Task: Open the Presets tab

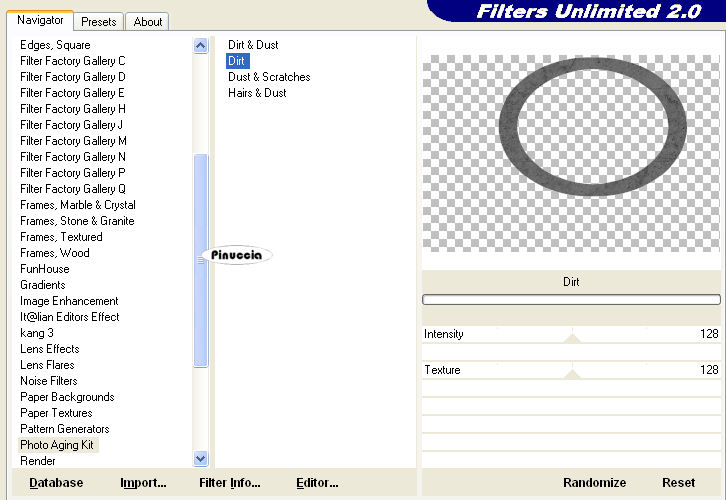Action: [x=98, y=22]
